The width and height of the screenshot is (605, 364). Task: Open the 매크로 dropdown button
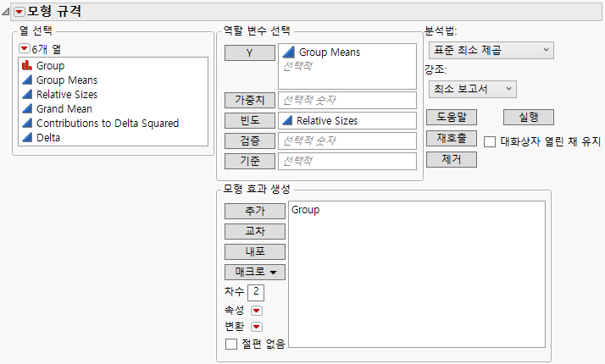[x=255, y=272]
